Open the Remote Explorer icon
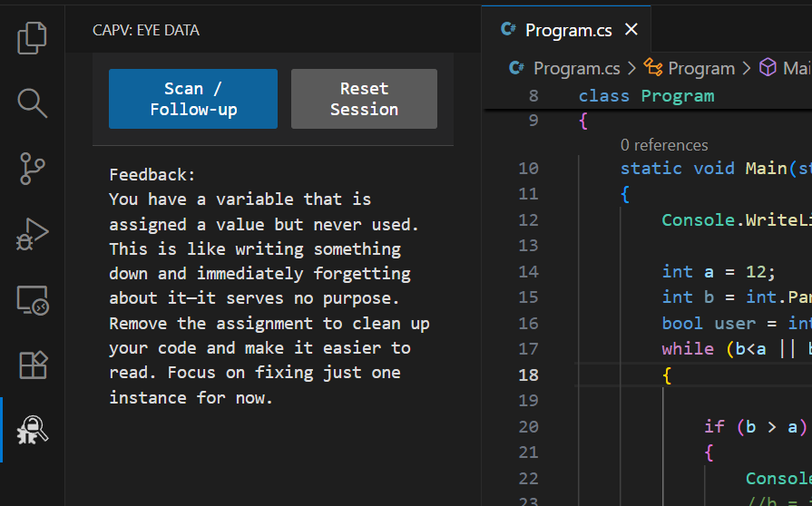The height and width of the screenshot is (506, 812). coord(32,299)
